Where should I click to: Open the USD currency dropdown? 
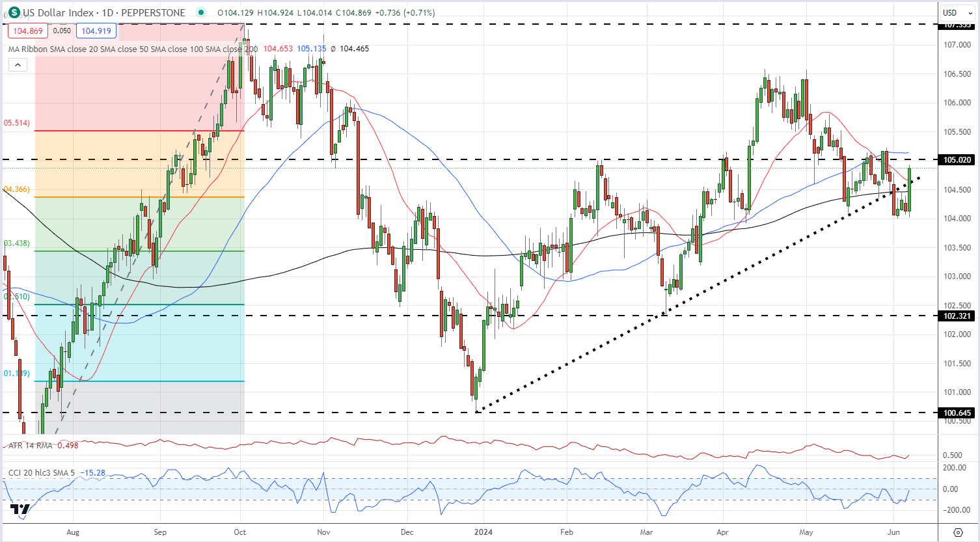957,12
